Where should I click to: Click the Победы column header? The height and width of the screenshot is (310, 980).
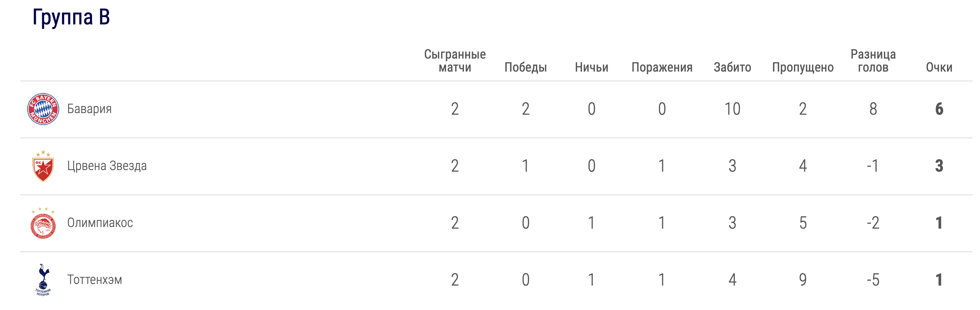(x=525, y=67)
